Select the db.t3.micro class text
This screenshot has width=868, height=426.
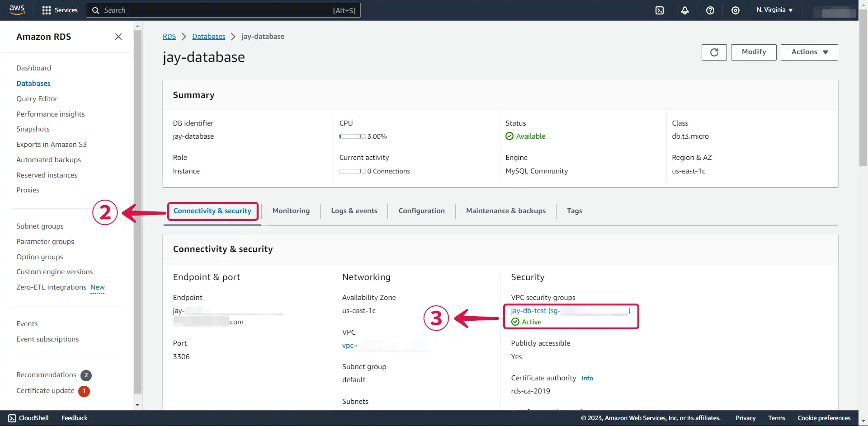point(690,136)
